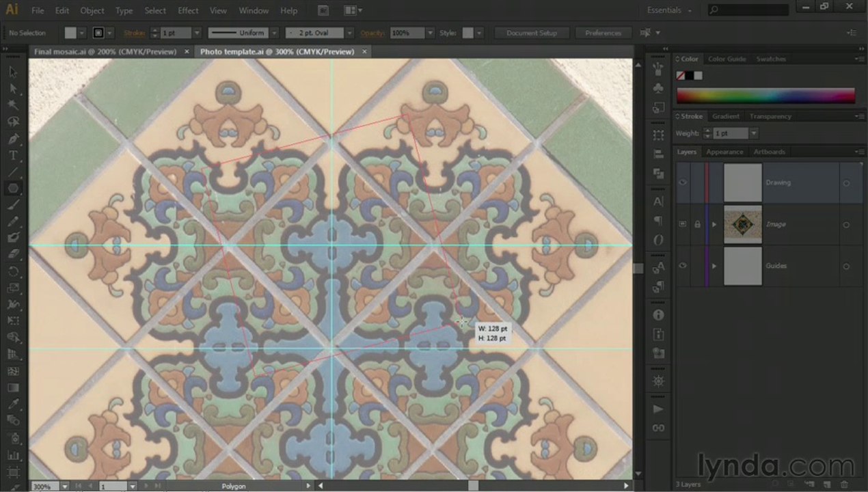This screenshot has width=868, height=492.
Task: Unlock the Image layer via lock icon
Action: pyautogui.click(x=697, y=224)
